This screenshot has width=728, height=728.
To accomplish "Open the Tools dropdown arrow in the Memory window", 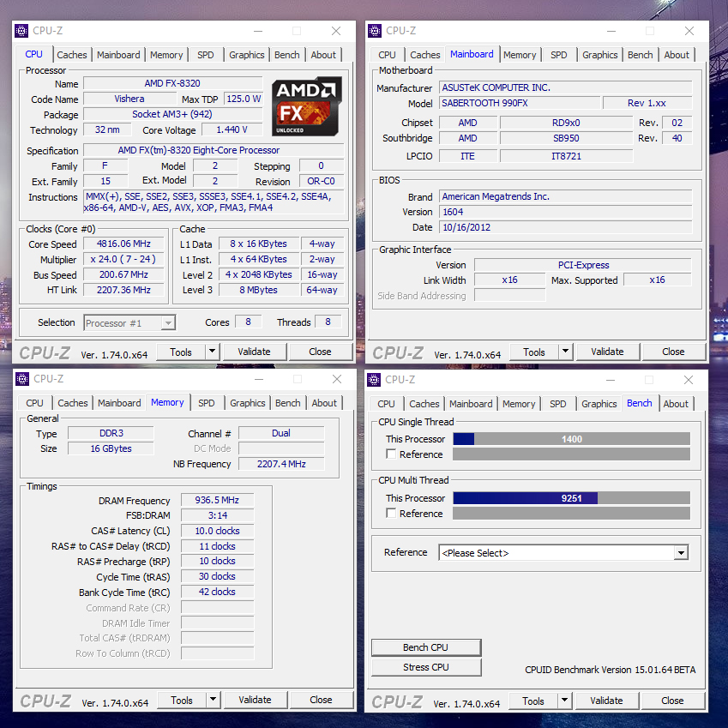I will tap(214, 700).
